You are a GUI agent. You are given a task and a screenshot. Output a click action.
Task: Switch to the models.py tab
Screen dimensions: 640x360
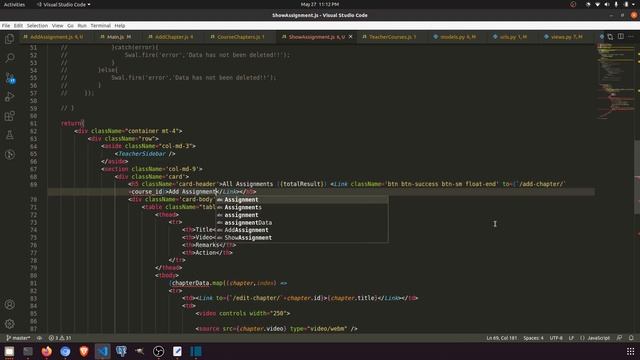click(457, 37)
